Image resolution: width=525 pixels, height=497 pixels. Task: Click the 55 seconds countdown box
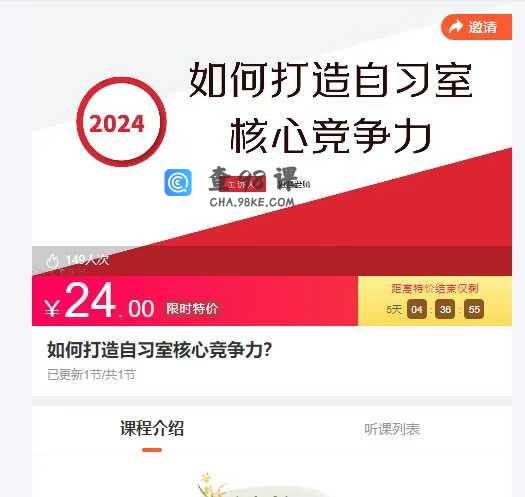[x=474, y=309]
